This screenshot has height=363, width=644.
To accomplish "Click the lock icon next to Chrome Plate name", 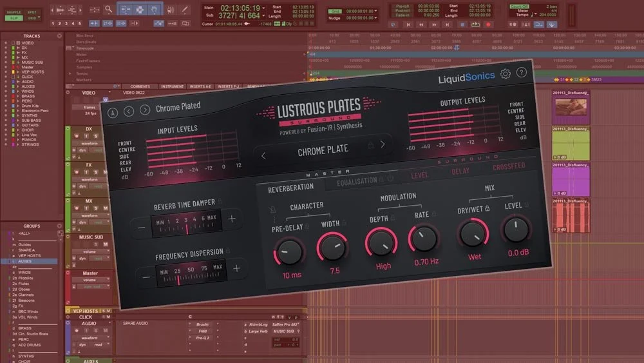I will tap(370, 144).
